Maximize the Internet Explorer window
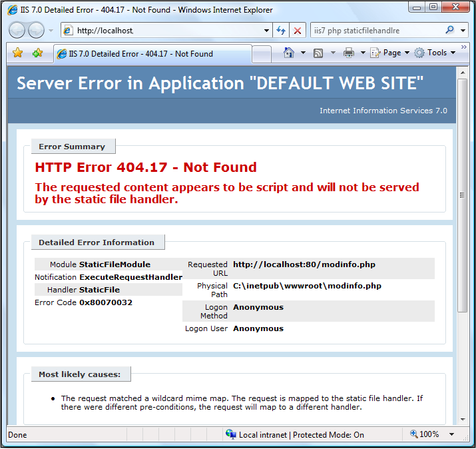Image resolution: width=476 pixels, height=449 pixels. 433,7
